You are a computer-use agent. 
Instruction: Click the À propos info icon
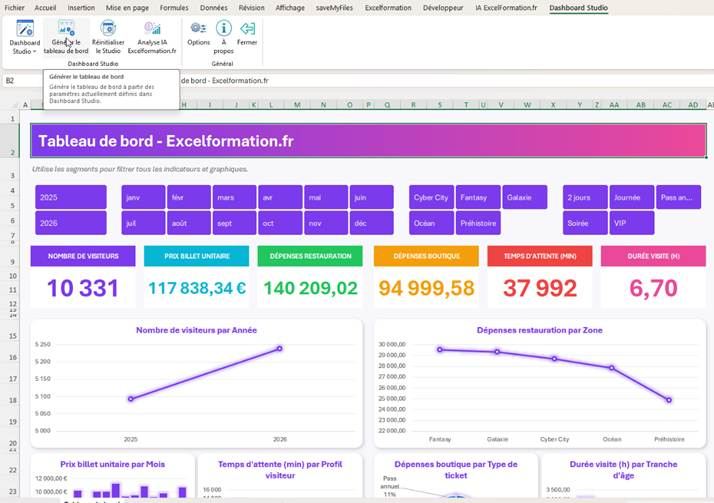(x=223, y=28)
